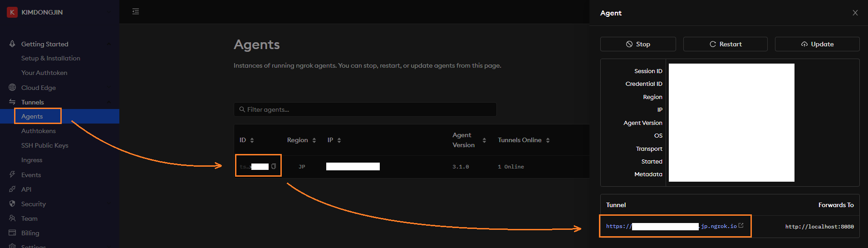Click the Agents page heading

coord(257,45)
